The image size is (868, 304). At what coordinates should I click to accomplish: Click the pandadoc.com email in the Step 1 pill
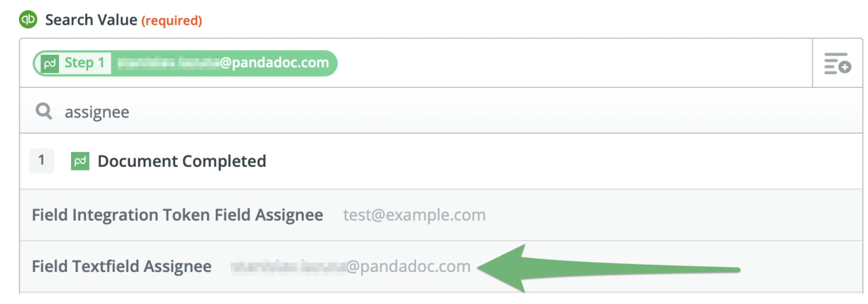pos(224,63)
